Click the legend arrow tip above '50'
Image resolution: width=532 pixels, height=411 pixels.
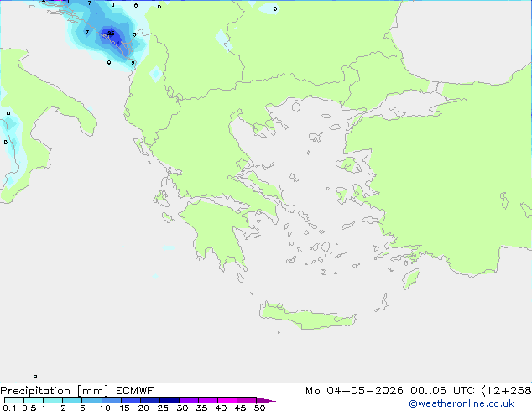coord(266,400)
